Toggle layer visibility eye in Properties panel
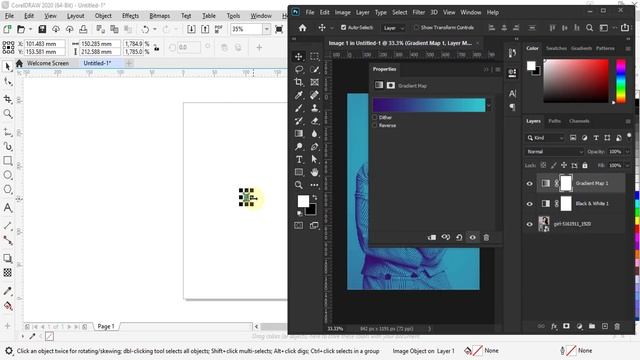Image resolution: width=640 pixels, height=360 pixels. pos(472,237)
